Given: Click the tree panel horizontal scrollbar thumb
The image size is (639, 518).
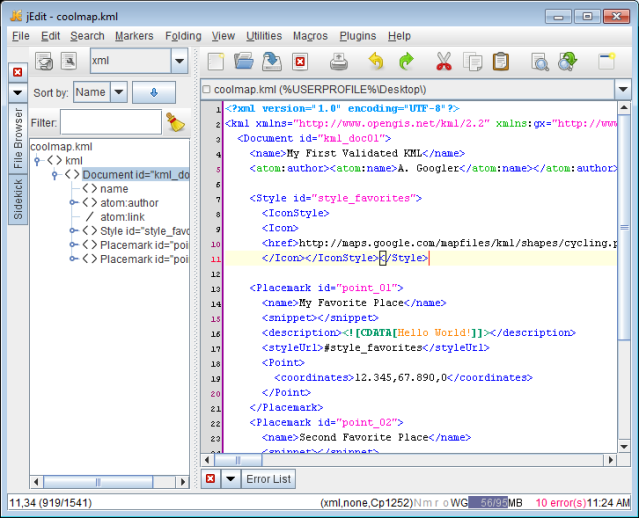Looking at the screenshot, I should [x=98, y=482].
